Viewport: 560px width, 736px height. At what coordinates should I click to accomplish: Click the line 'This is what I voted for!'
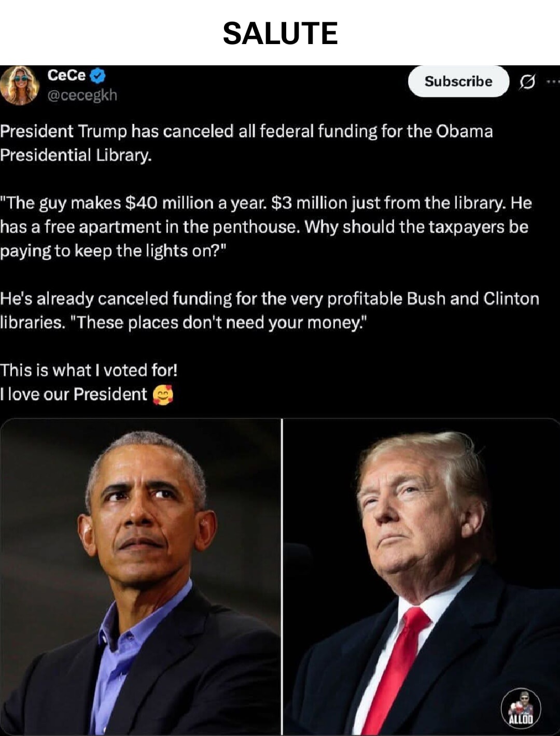89,371
